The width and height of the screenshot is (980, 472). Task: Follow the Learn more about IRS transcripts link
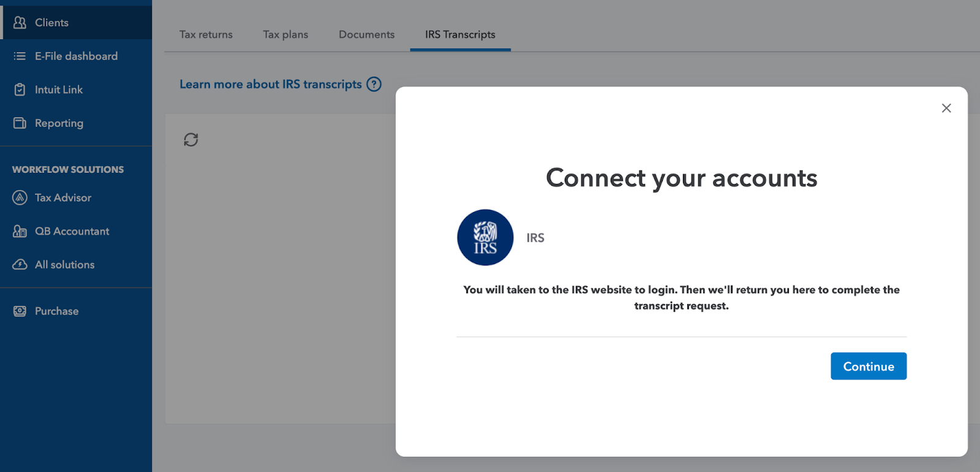270,85
